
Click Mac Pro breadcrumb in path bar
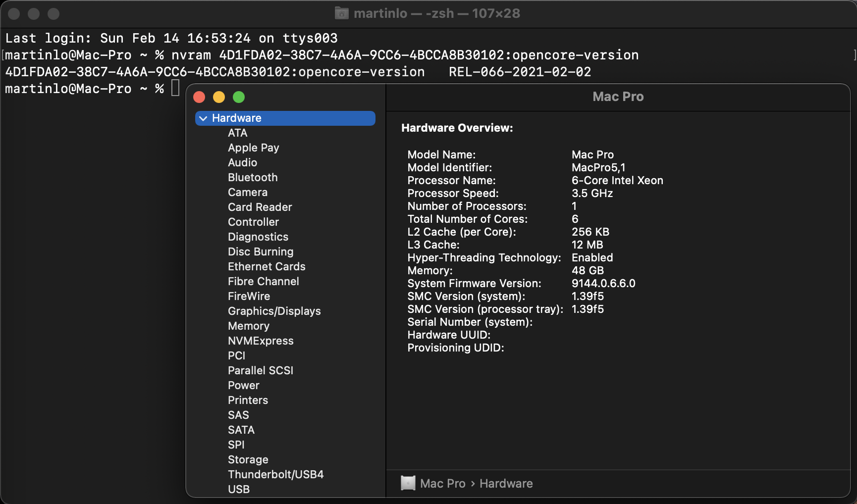point(442,484)
